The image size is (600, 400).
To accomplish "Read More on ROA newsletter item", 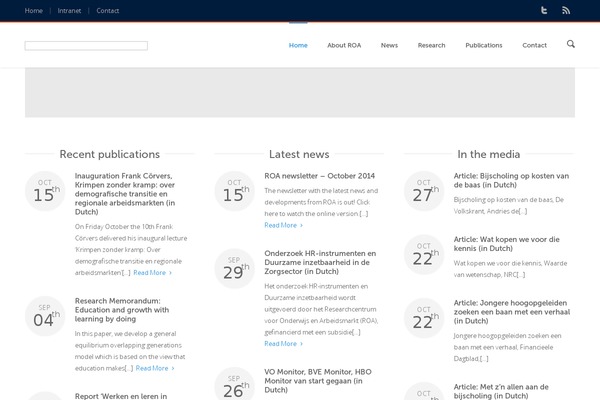I will pyautogui.click(x=283, y=225).
